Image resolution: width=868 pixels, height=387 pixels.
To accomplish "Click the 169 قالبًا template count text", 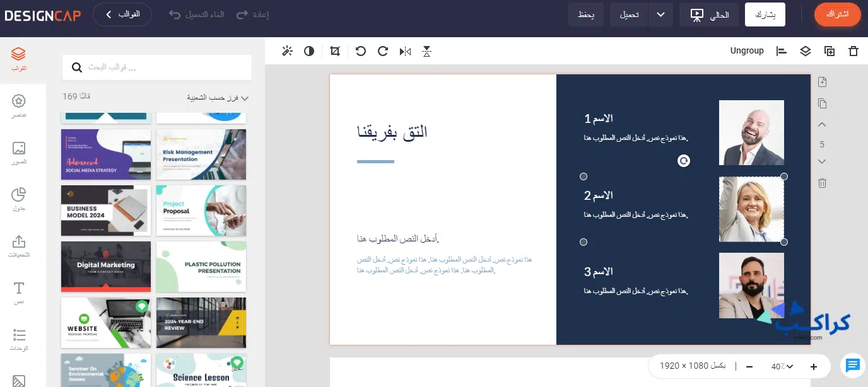I will coord(76,96).
